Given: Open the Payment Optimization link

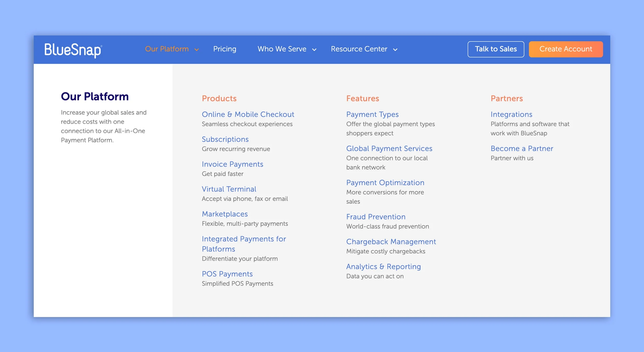Looking at the screenshot, I should 385,183.
